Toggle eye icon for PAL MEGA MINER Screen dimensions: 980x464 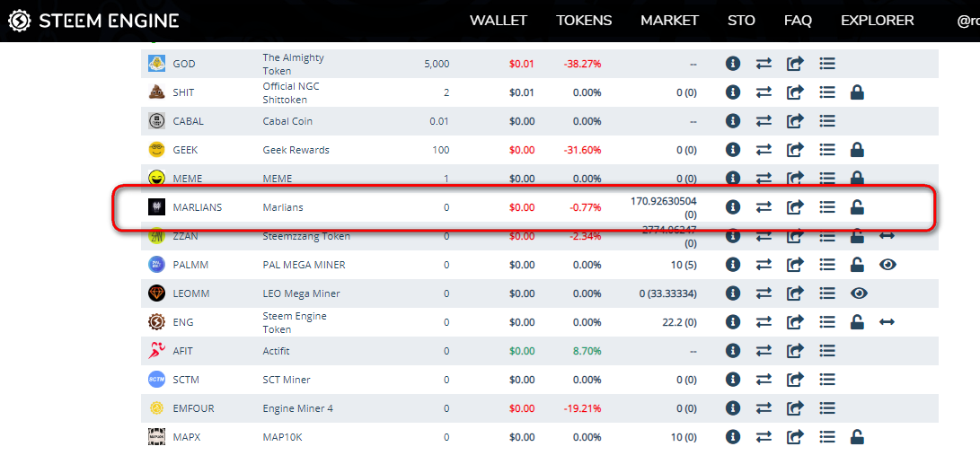click(x=887, y=265)
